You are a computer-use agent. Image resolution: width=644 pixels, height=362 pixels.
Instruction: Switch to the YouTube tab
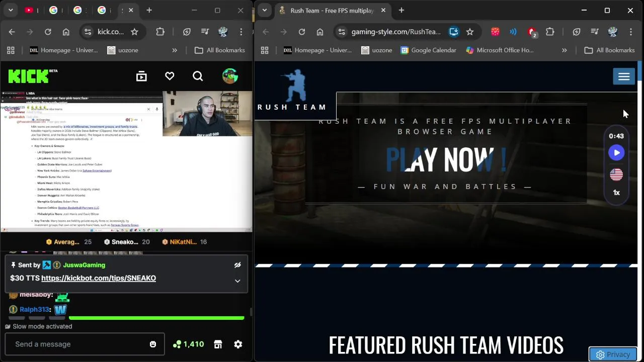[29, 10]
